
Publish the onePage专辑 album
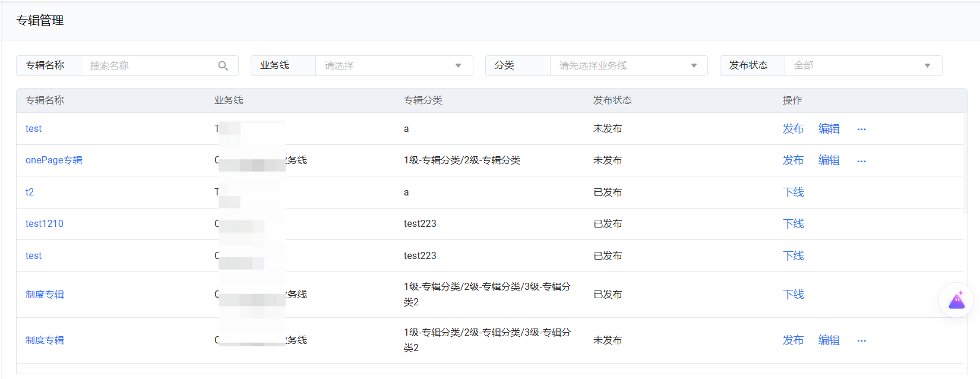[x=793, y=160]
